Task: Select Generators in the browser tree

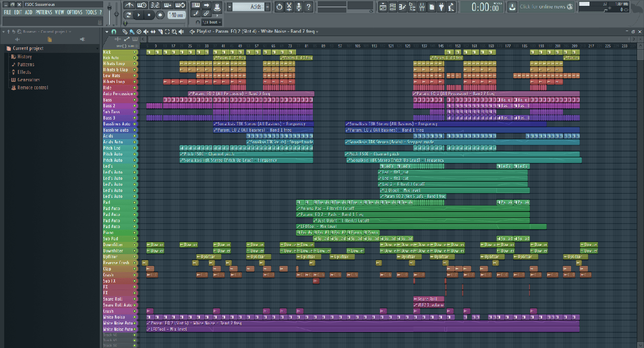Action: tap(29, 80)
